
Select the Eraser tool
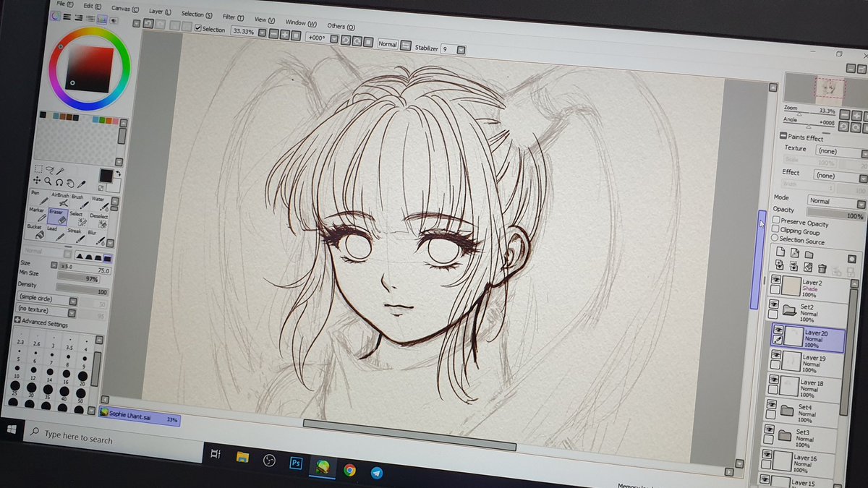(59, 215)
